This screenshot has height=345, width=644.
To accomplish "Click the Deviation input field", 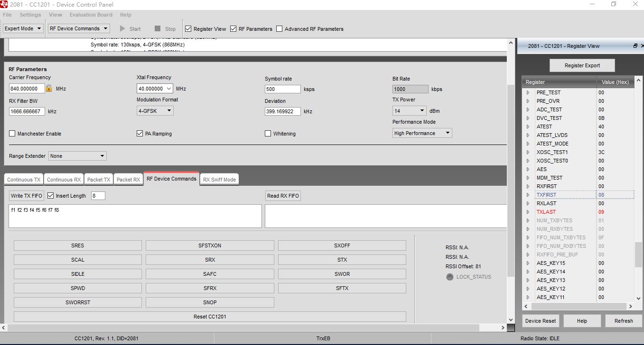I will click(x=283, y=111).
